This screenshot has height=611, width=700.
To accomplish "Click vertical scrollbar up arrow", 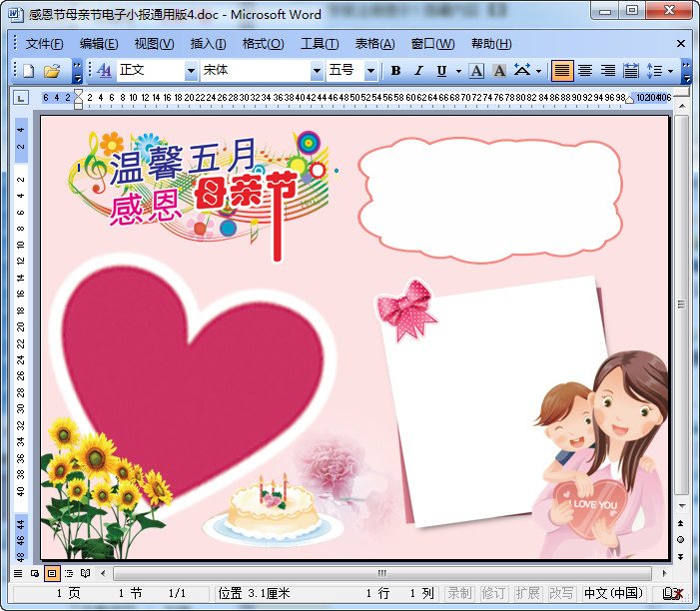I will pyautogui.click(x=682, y=107).
